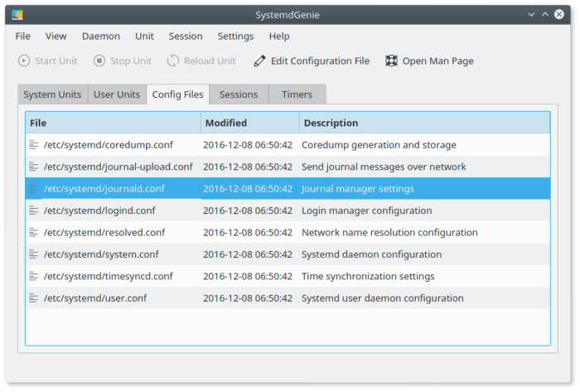Viewport: 580px width, 392px height.
Task: Click file icon beside user.conf
Action: [x=34, y=298]
